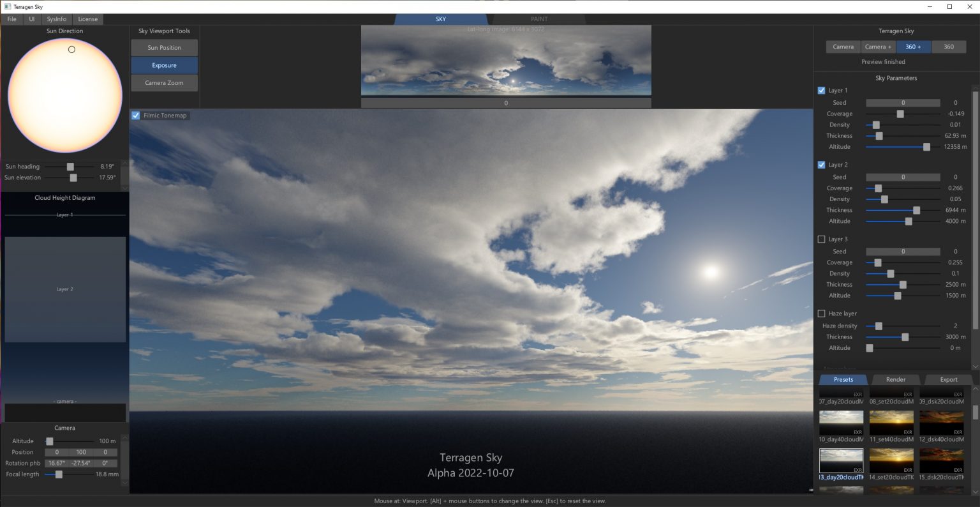Select the 11_set40cloudM preset thumbnail
The height and width of the screenshot is (507, 980).
891,423
